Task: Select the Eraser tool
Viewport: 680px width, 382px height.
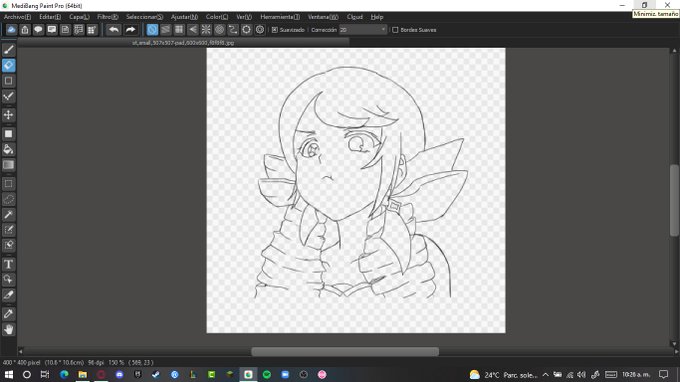Action: tap(8, 65)
